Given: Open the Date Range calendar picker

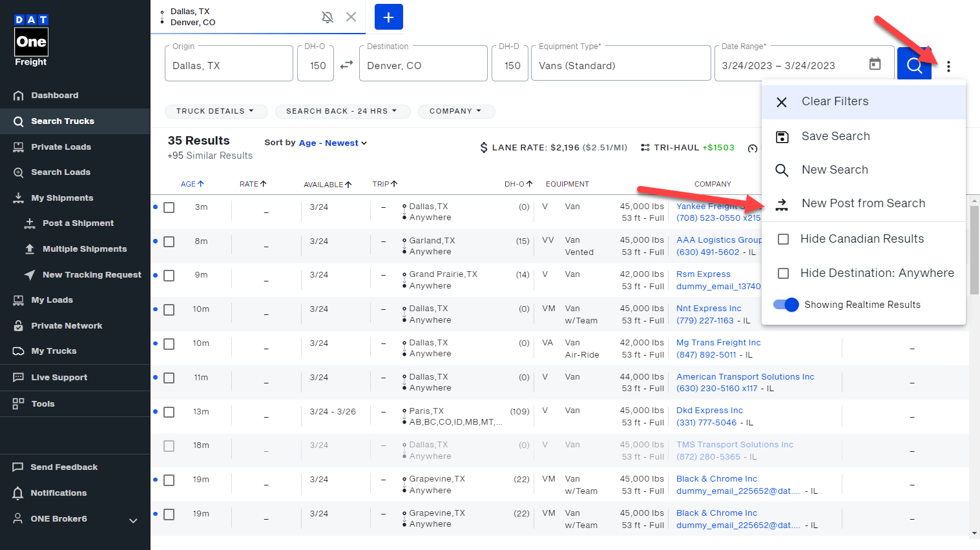Looking at the screenshot, I should (875, 64).
